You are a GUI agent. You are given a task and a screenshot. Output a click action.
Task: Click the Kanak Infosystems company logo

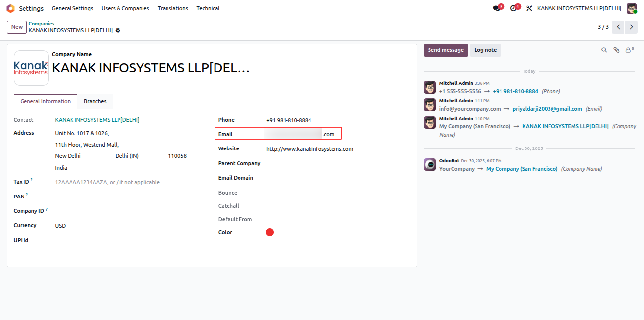(x=31, y=68)
